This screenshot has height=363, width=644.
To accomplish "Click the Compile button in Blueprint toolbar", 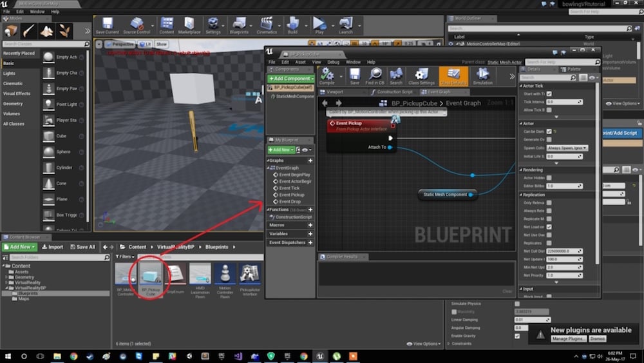I will (x=327, y=76).
